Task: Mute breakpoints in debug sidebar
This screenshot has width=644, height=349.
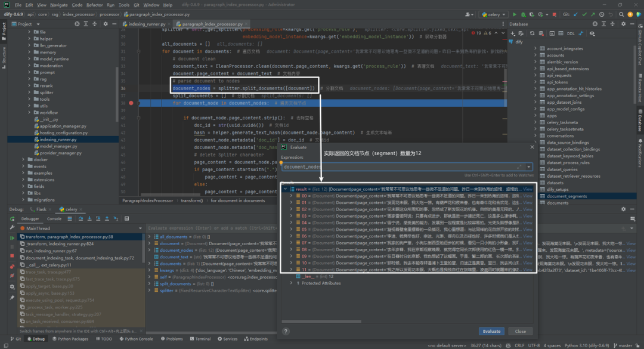Action: pyautogui.click(x=12, y=276)
